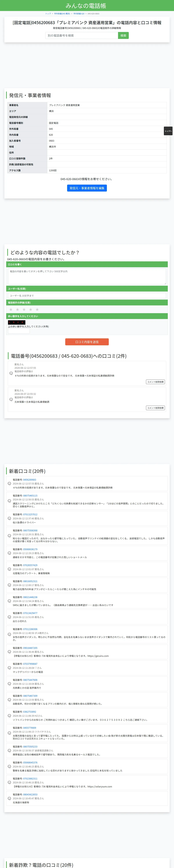Click the comment icon of the 22:55:32 review
This screenshot has width=174, height=868.
(x=11, y=399)
